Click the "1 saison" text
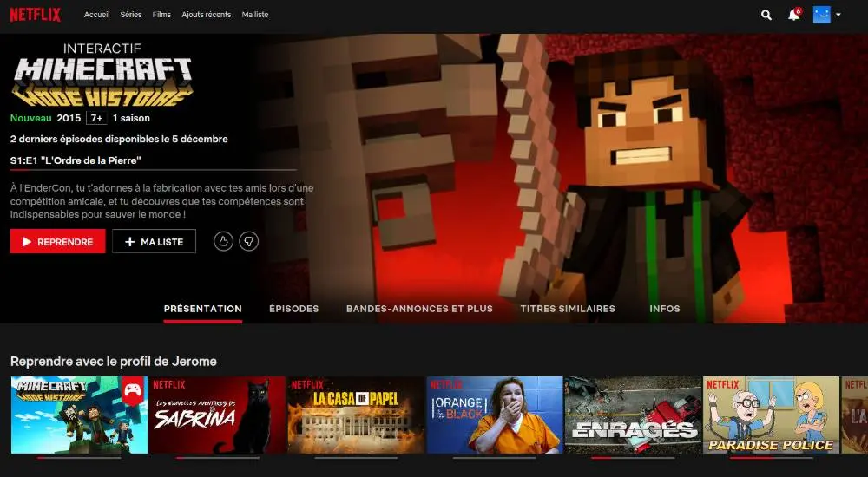 click(131, 118)
